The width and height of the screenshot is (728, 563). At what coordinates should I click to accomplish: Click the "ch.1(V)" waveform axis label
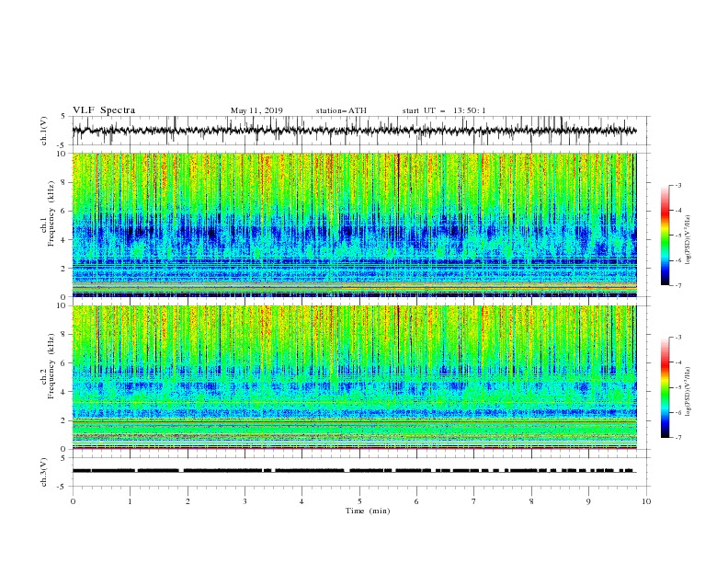pos(44,130)
